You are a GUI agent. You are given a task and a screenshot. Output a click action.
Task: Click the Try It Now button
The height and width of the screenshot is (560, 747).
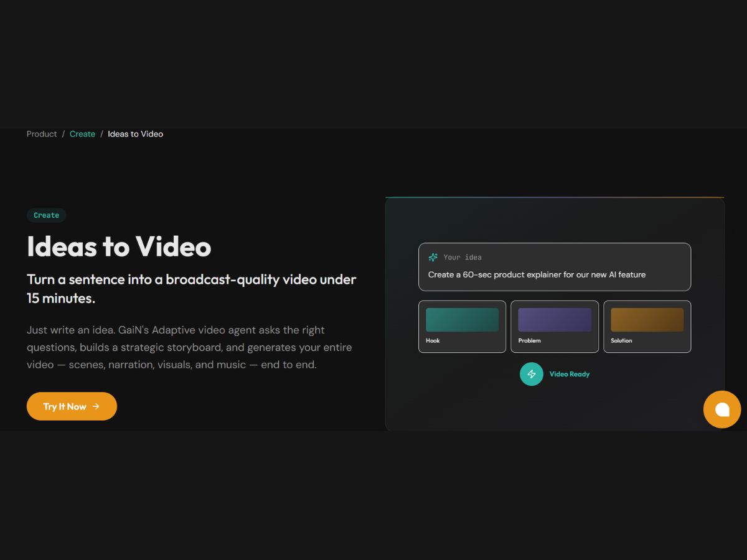[72, 406]
